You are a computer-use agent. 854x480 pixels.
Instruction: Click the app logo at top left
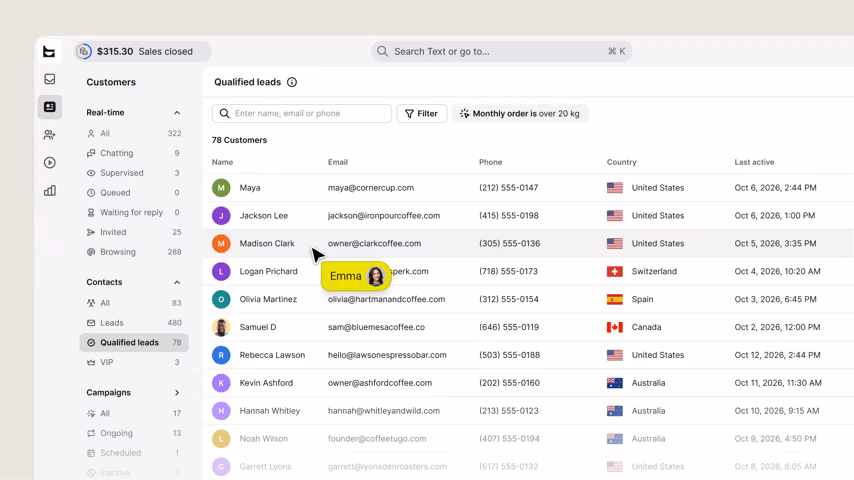[x=49, y=51]
